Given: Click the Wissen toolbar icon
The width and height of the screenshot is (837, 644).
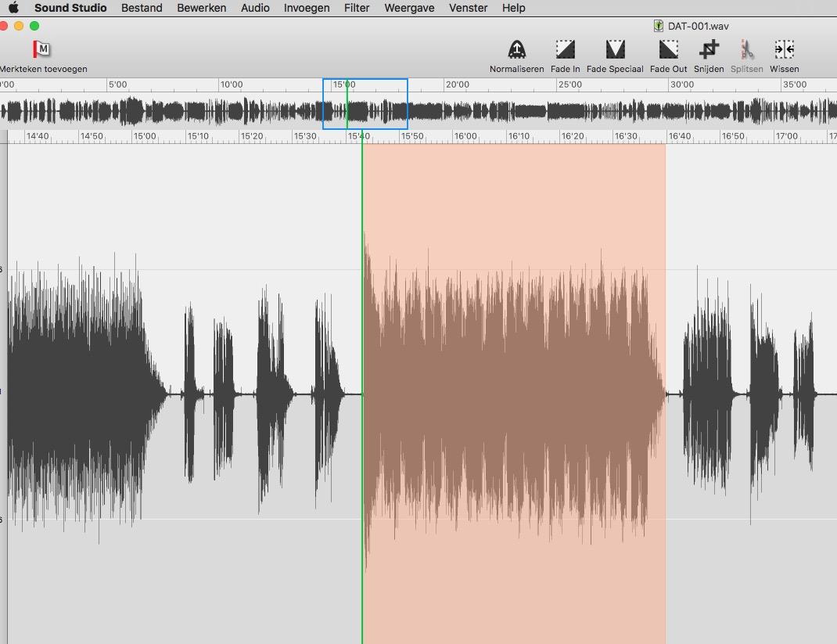Looking at the screenshot, I should pyautogui.click(x=784, y=50).
